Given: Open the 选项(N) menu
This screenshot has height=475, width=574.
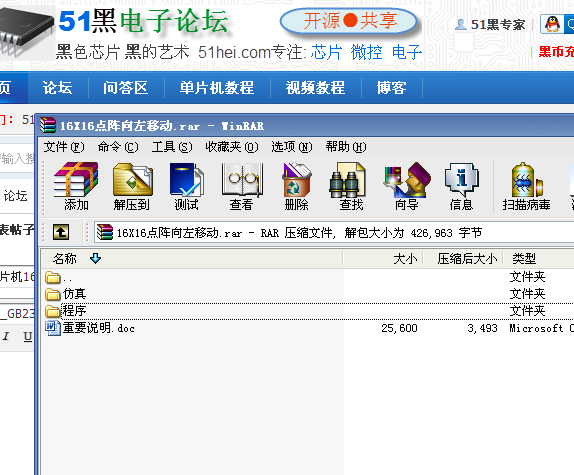Looking at the screenshot, I should pyautogui.click(x=292, y=147).
